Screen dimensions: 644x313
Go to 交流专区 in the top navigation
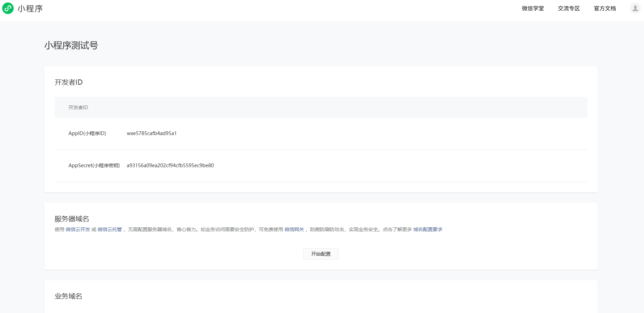(569, 8)
